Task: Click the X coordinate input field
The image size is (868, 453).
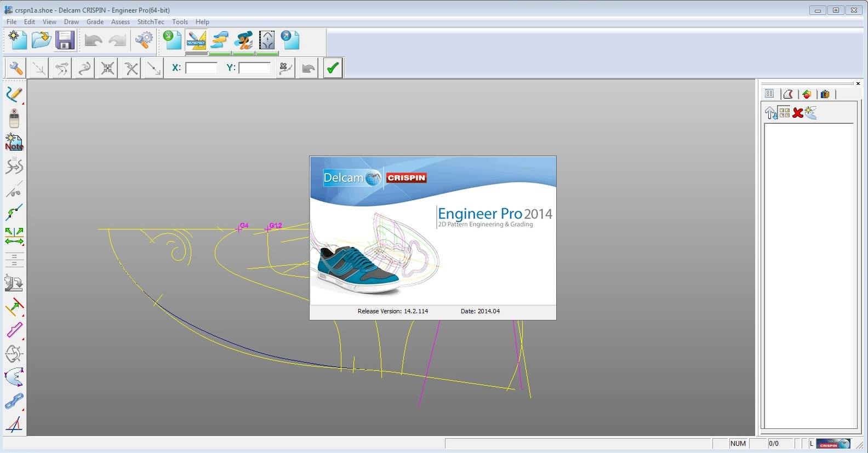Action: click(201, 68)
